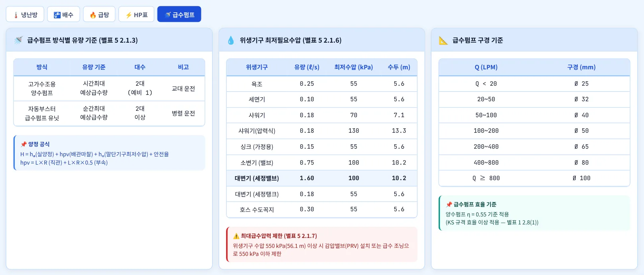This screenshot has height=275, width=644.
Task: Click the warning icon next to 최대급수압력 제한
Action: pos(236,236)
